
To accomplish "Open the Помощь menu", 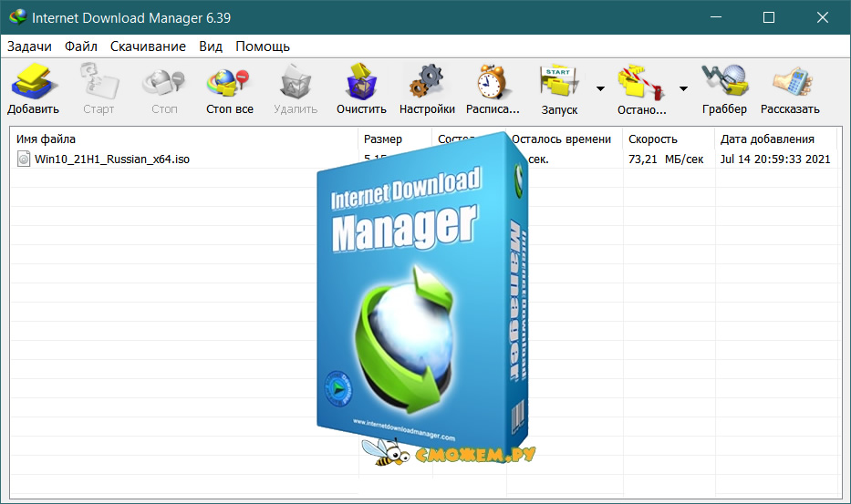I will click(263, 46).
